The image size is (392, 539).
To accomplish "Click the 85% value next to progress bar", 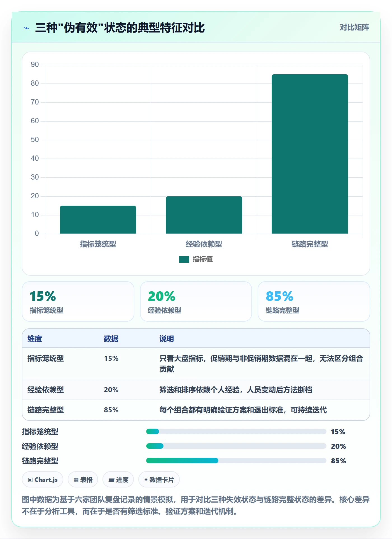I will pos(339,461).
